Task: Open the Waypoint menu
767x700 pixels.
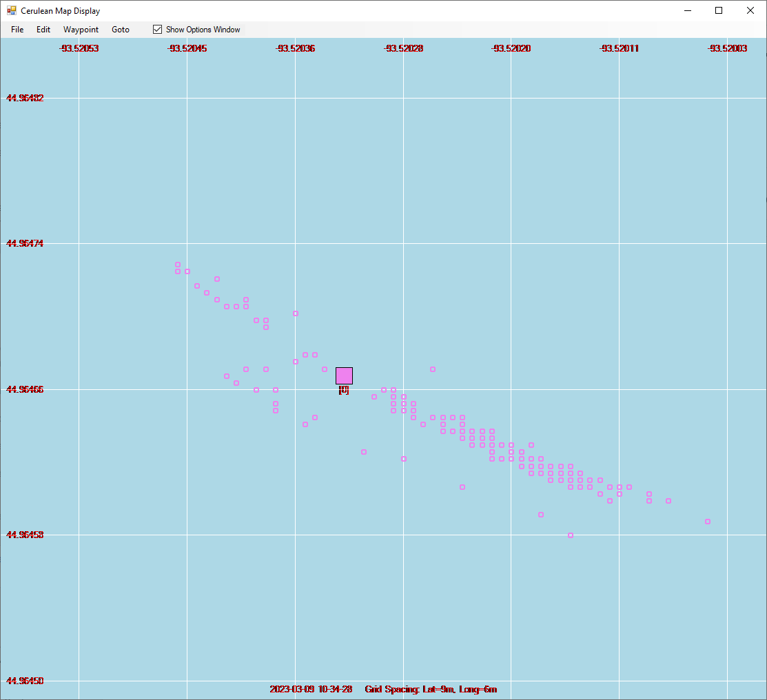Action: click(x=81, y=30)
